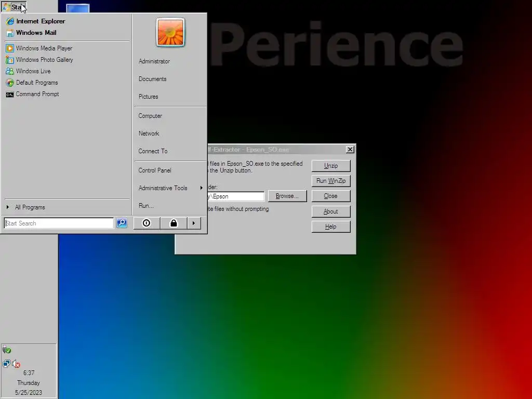Click Help button in extractor dialog
The image size is (532, 399).
[x=331, y=227]
